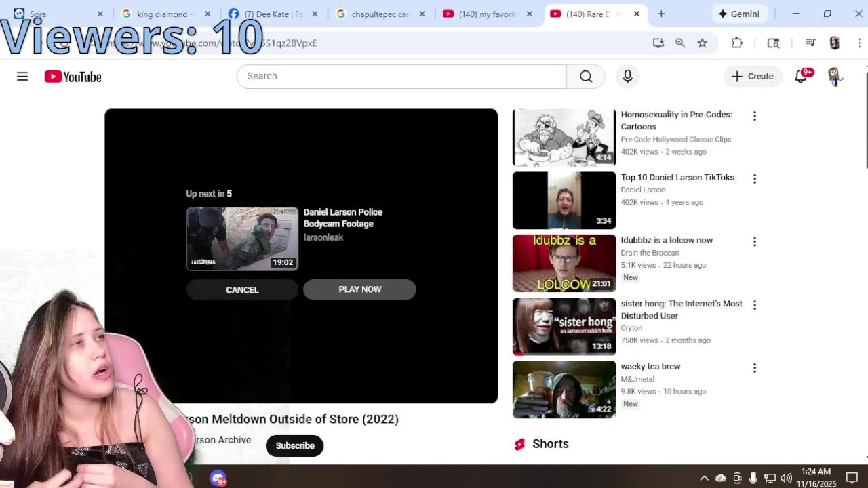Open Cryton channel name
The image size is (868, 488).
(631, 328)
